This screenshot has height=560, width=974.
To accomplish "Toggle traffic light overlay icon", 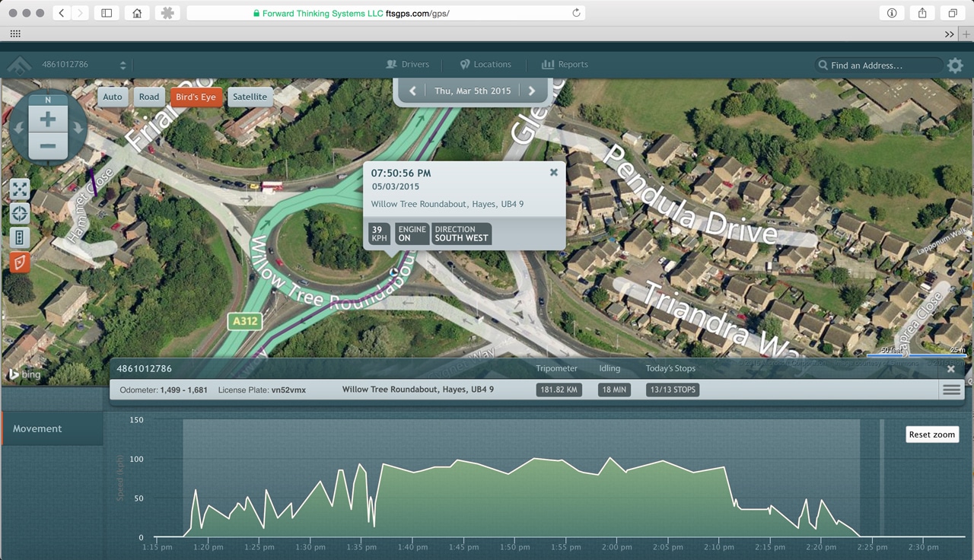I will click(20, 237).
